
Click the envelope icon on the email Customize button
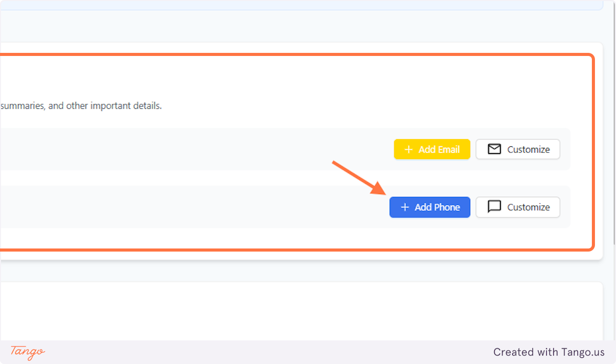[493, 149]
